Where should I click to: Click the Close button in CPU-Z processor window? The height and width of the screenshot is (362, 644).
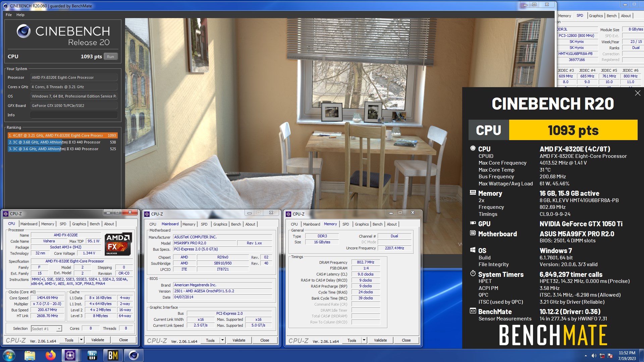point(123,340)
